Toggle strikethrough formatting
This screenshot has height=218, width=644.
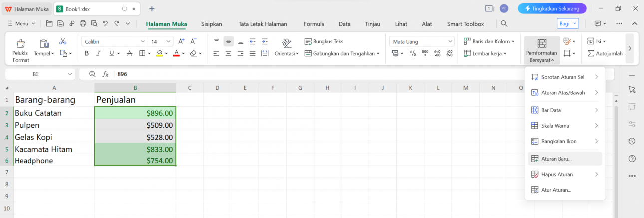coord(129,53)
